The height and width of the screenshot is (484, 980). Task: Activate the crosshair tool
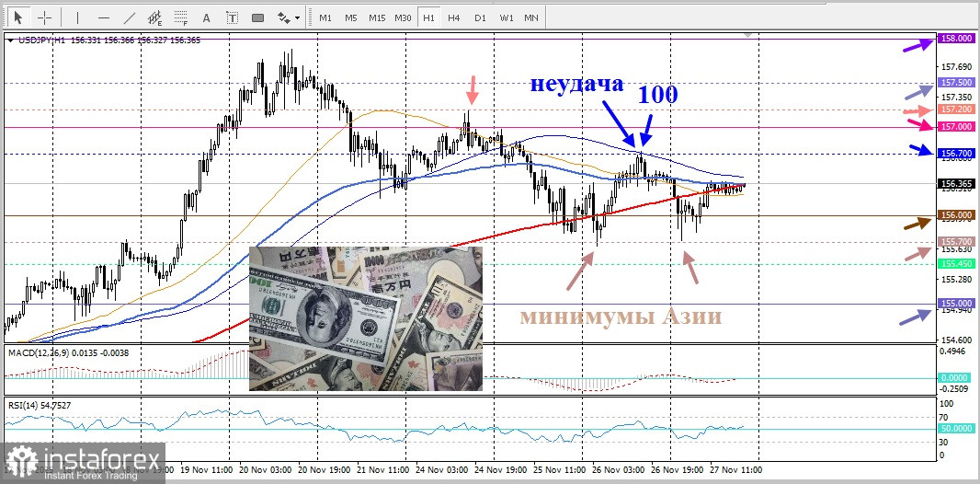click(x=44, y=17)
